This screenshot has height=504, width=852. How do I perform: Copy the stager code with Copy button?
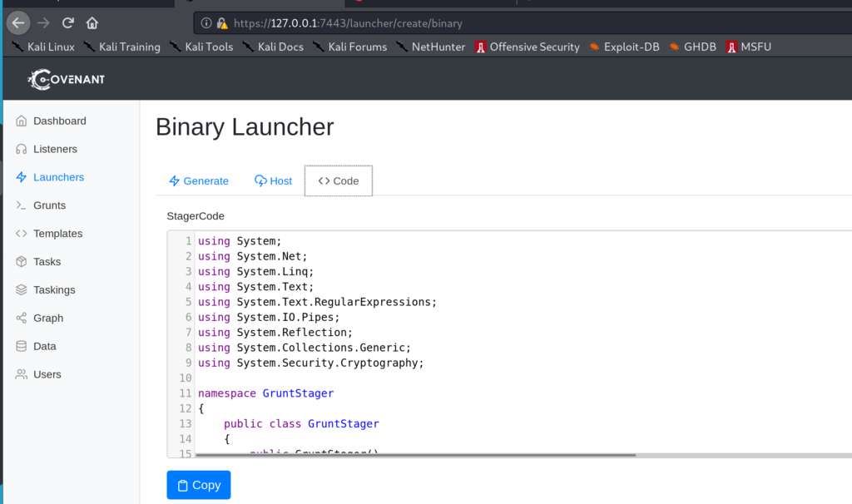(199, 485)
